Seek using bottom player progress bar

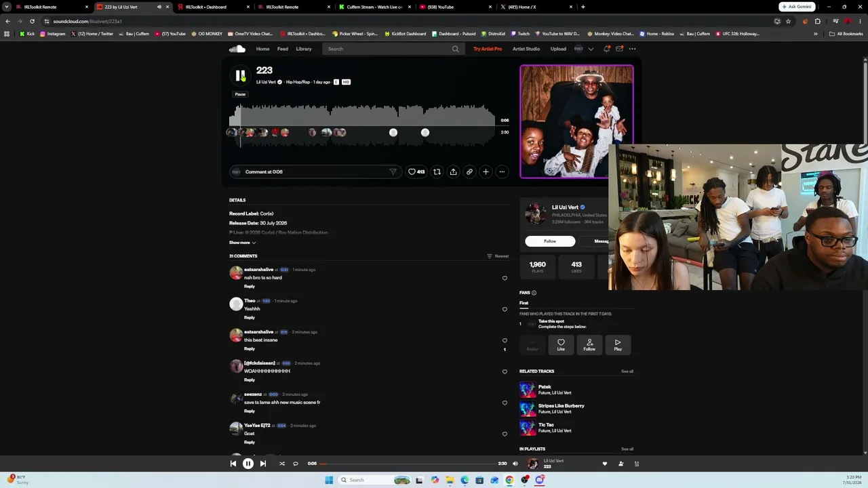pyautogui.click(x=407, y=464)
